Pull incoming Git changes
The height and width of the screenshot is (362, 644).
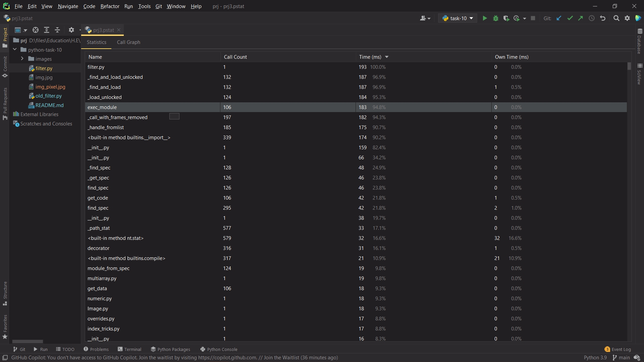coord(559,18)
